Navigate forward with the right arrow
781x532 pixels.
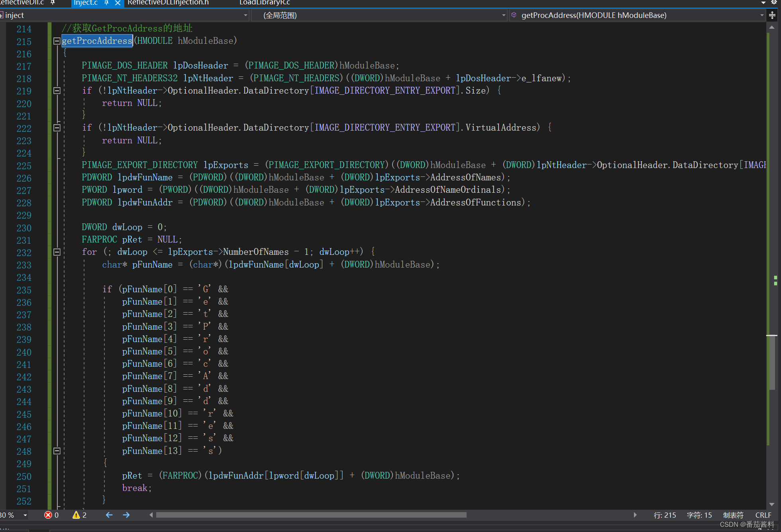[126, 515]
